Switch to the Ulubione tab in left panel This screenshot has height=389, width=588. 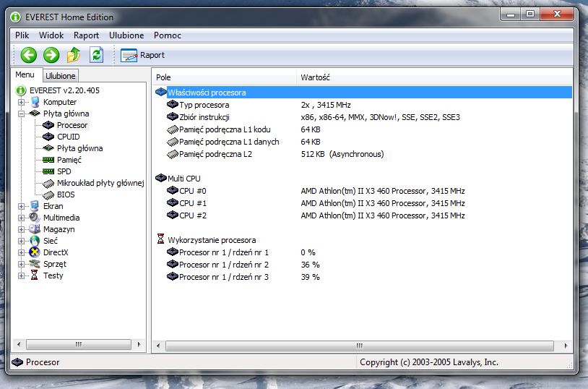pyautogui.click(x=61, y=76)
